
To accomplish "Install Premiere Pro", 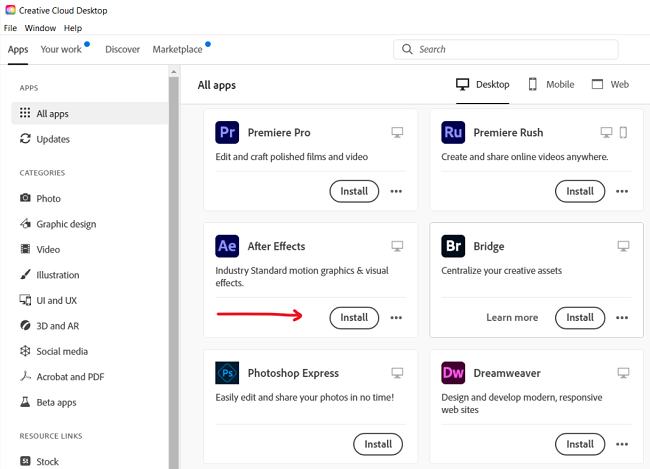I will pyautogui.click(x=354, y=191).
